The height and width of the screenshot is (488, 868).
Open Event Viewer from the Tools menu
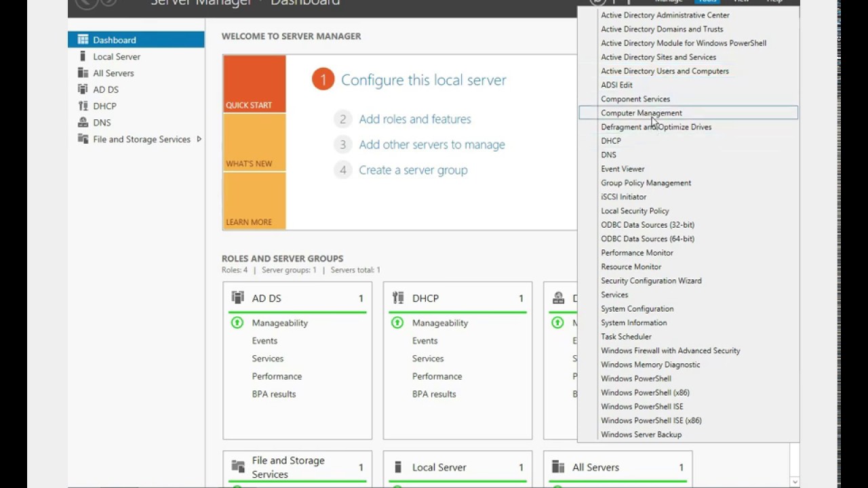point(623,169)
